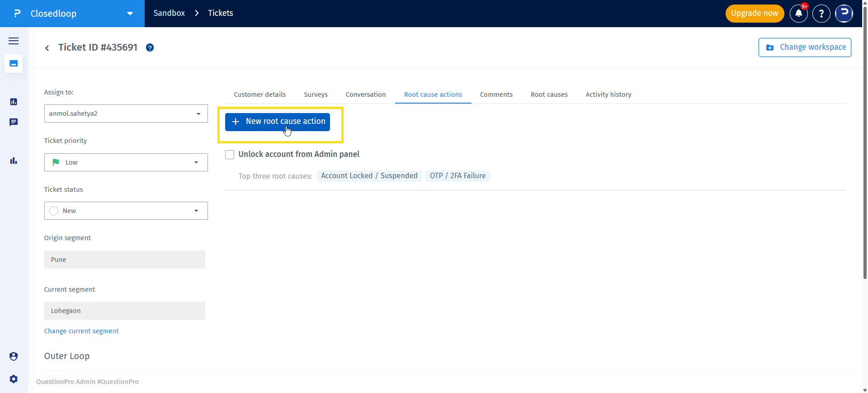Open the Assign to dropdown
The height and width of the screenshot is (393, 868).
[x=126, y=114]
